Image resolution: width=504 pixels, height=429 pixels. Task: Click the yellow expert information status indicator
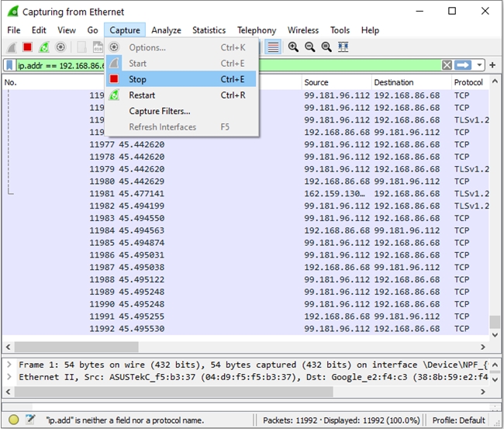coord(14,420)
